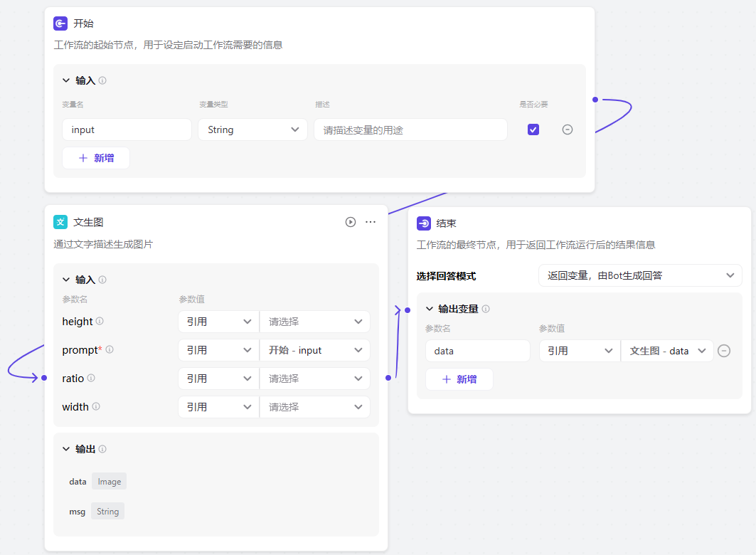Run the 文生图 node via play icon
756x555 pixels.
(350, 222)
